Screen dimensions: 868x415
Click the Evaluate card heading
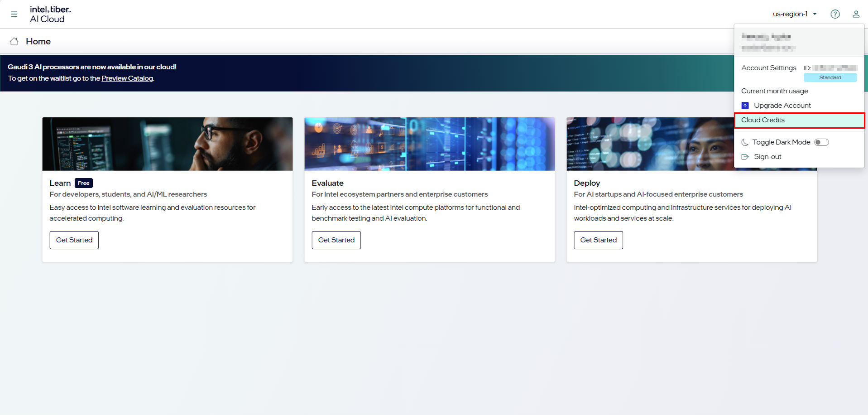[x=327, y=183]
